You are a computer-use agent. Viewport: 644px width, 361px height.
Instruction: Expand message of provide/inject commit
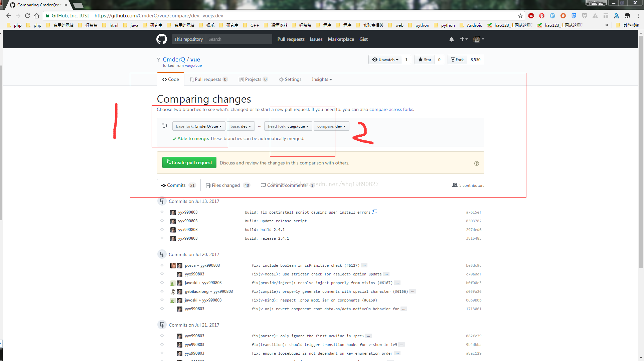[397, 283]
